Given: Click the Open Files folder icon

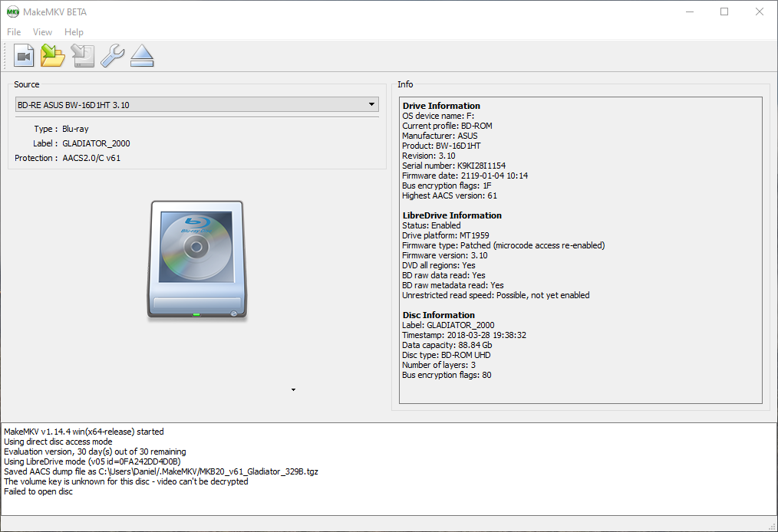Looking at the screenshot, I should tap(53, 55).
